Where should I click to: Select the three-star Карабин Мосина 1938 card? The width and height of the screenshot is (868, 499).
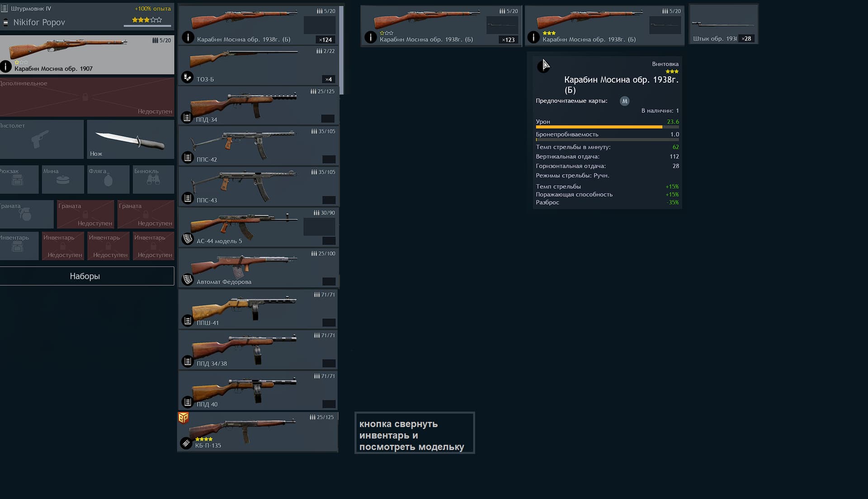click(604, 25)
